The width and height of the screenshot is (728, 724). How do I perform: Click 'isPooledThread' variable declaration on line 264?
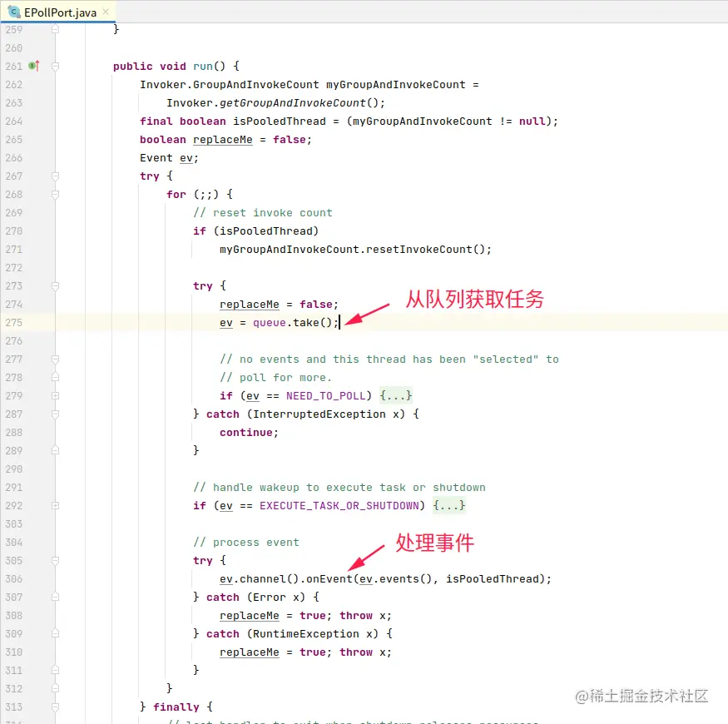(279, 121)
